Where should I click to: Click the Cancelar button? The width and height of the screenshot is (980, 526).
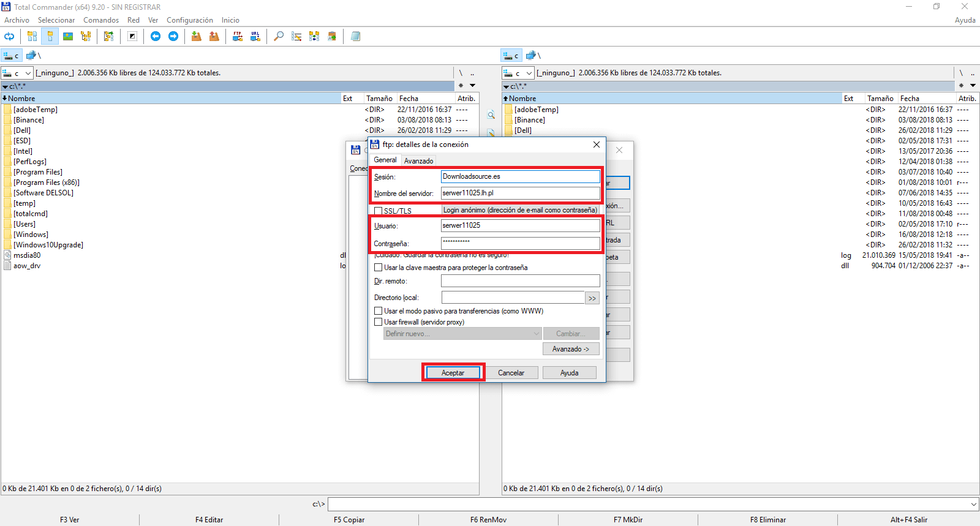tap(511, 373)
